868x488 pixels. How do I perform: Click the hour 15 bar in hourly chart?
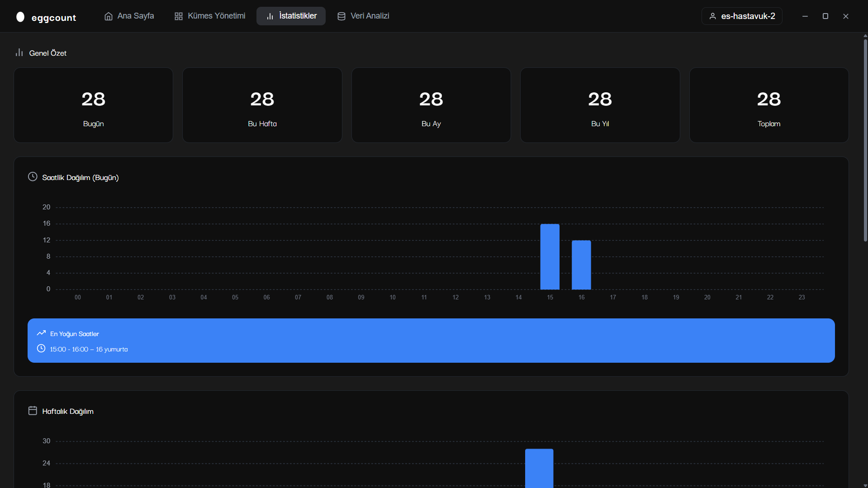(x=550, y=257)
